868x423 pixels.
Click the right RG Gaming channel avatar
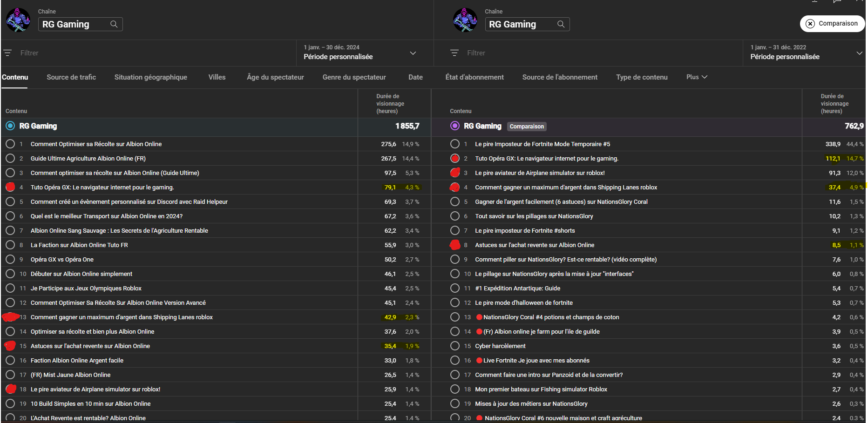pos(465,20)
